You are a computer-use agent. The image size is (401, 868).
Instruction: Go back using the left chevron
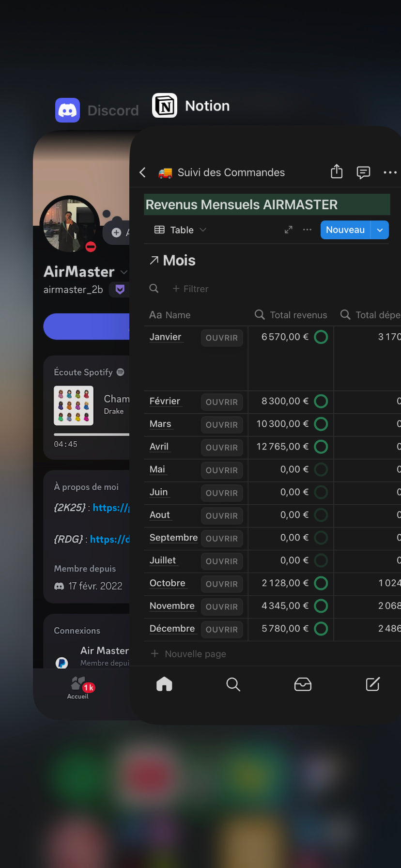[142, 172]
